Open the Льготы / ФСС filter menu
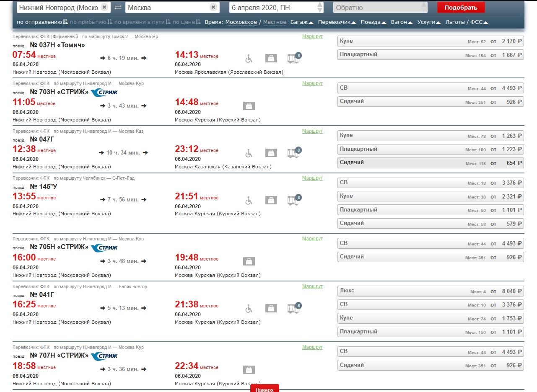537x392 pixels. tap(467, 22)
